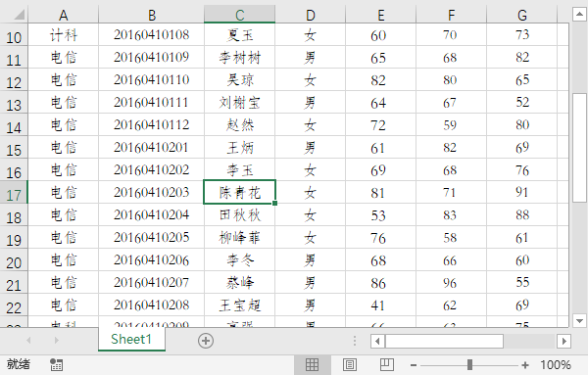Switch to Normal view icon
The width and height of the screenshot is (588, 375).
312,364
